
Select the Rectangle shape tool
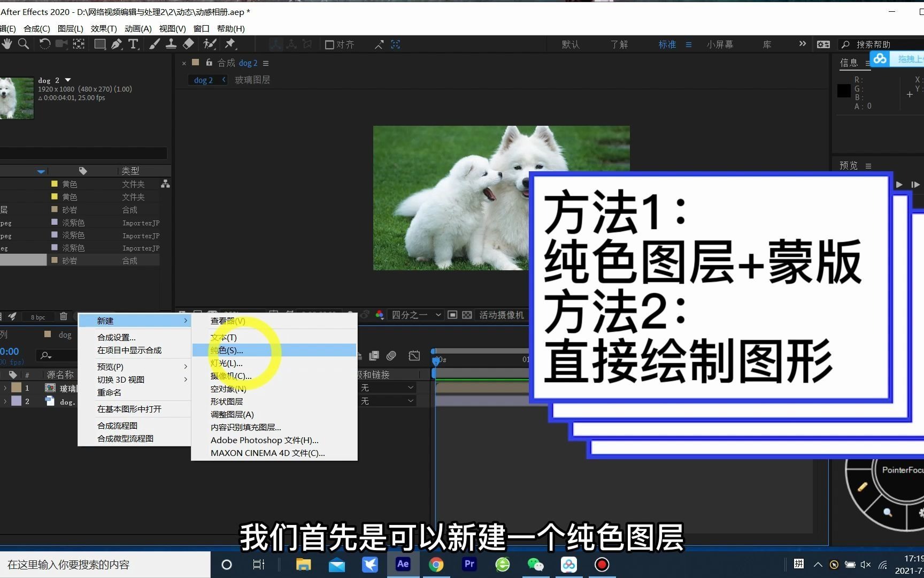point(99,44)
